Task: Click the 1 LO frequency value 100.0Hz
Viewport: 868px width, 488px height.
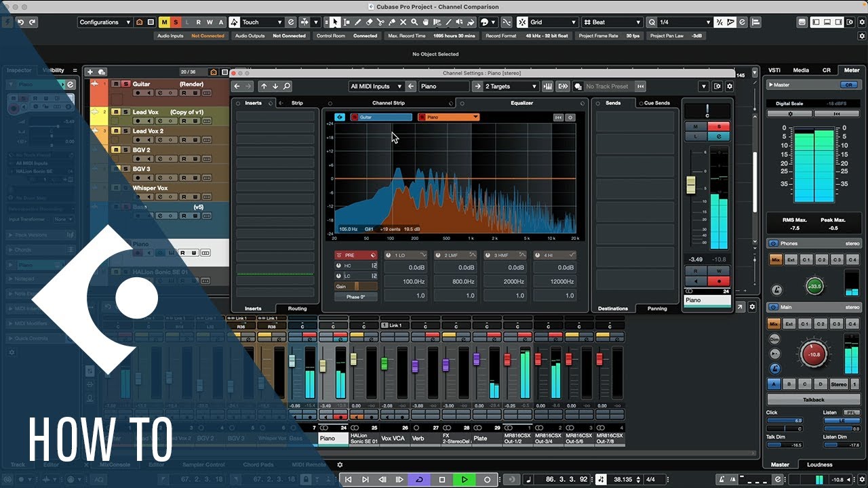Action: coord(406,281)
